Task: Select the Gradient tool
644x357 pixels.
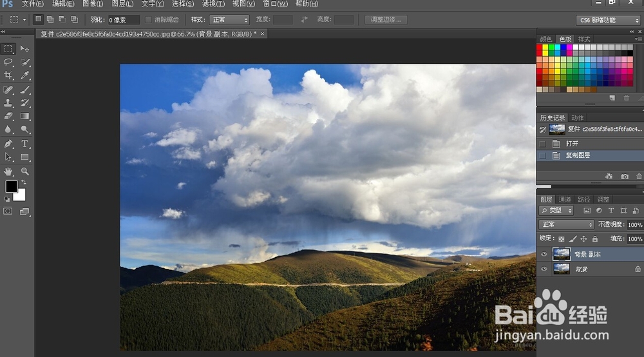Action: [x=24, y=116]
